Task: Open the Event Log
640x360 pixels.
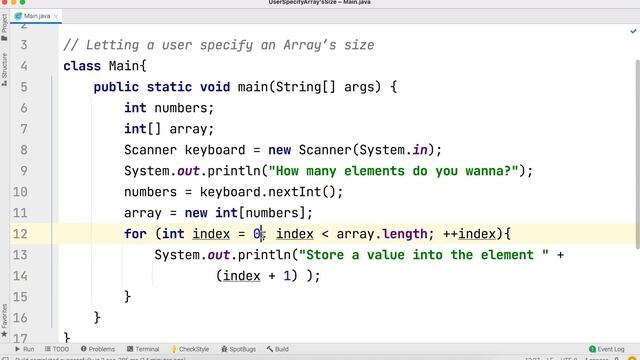Action: coord(607,349)
